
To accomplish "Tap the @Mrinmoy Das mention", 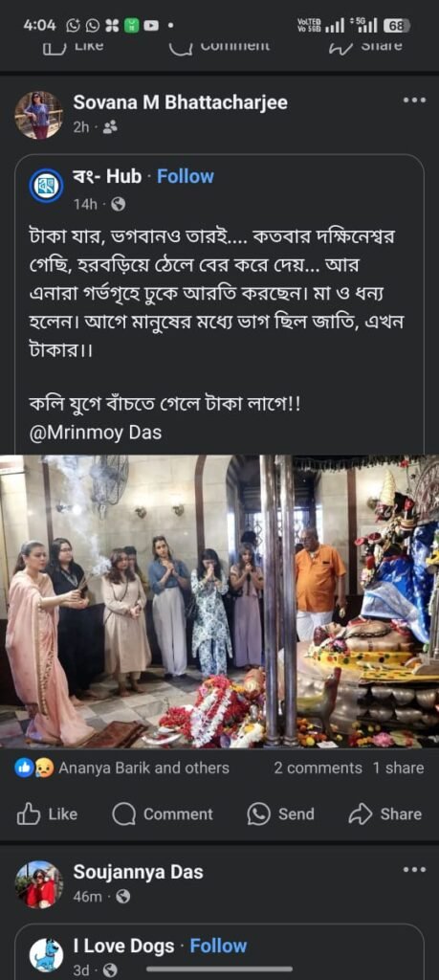I will (96, 433).
